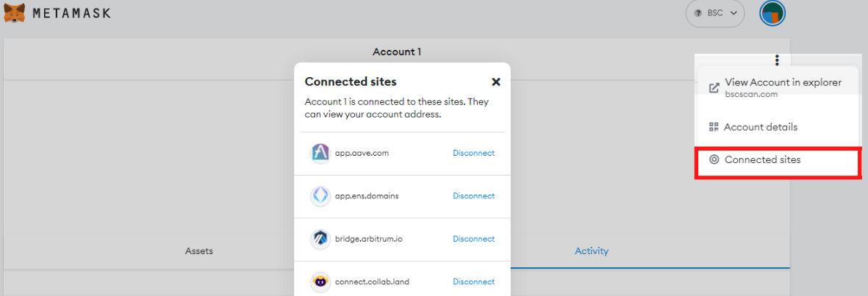Click the bscscan.com subtitle
The image size is (868, 296).
coord(751,95)
